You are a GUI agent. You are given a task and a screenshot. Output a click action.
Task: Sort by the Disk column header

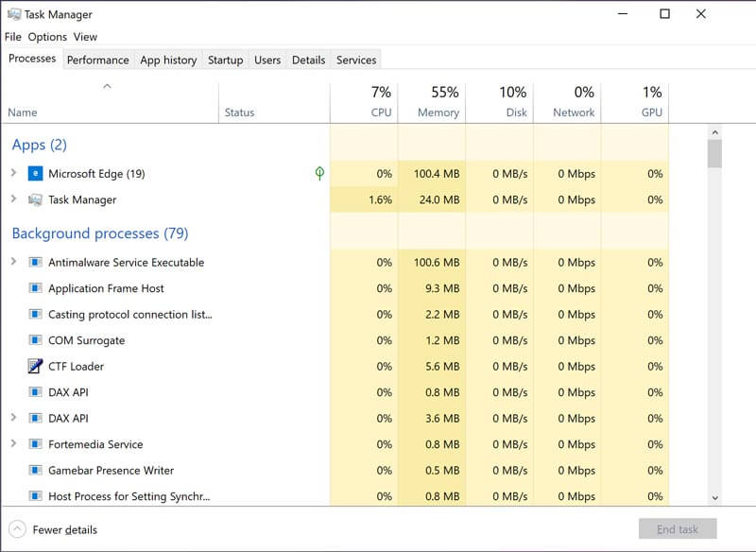pos(500,102)
